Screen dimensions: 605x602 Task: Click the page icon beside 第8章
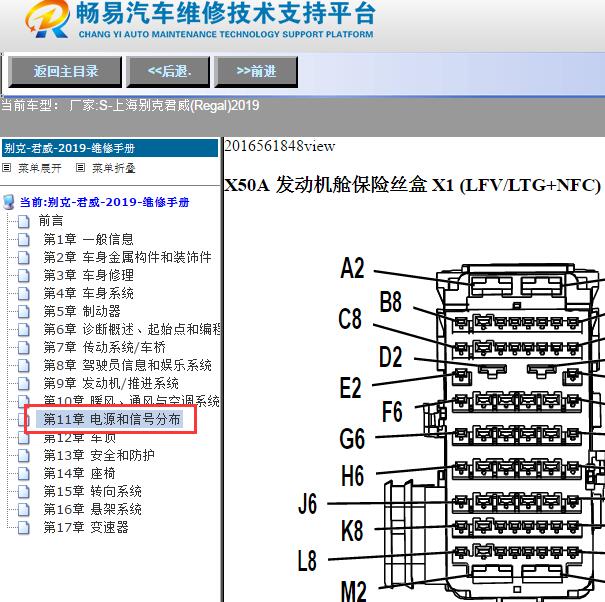[x=24, y=366]
